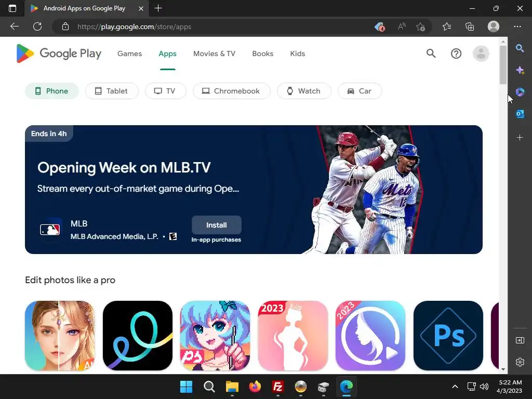Image resolution: width=532 pixels, height=399 pixels.
Task: Open the pink 2023 body silhouette app icon
Action: pyautogui.click(x=293, y=336)
